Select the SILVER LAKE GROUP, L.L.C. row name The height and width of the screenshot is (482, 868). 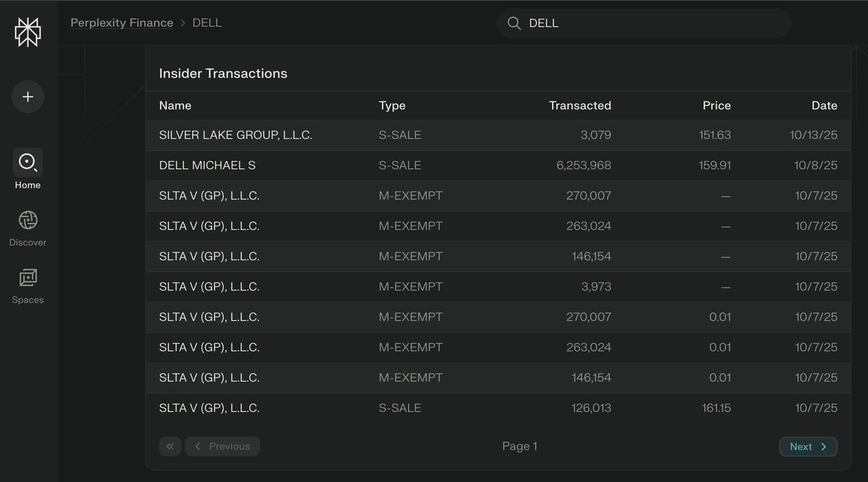coord(236,135)
